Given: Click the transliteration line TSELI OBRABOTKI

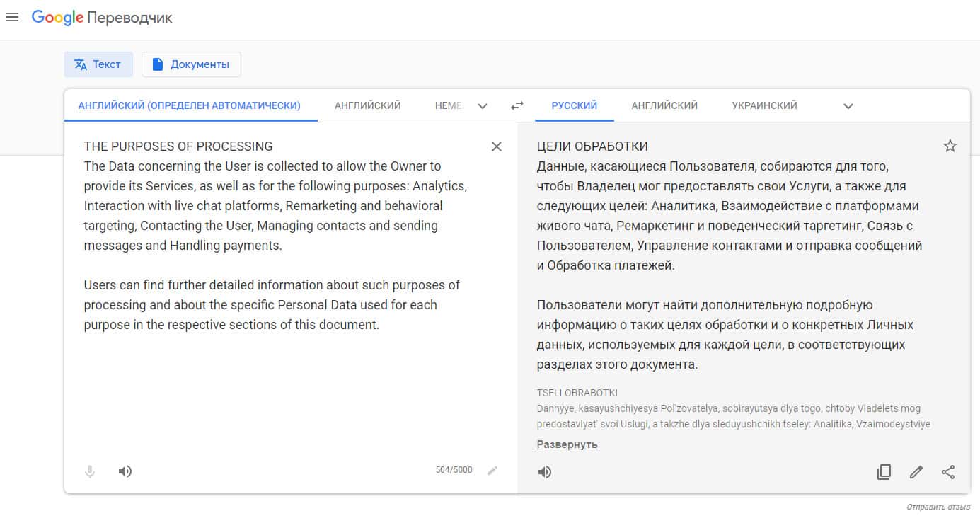Looking at the screenshot, I should point(577,393).
